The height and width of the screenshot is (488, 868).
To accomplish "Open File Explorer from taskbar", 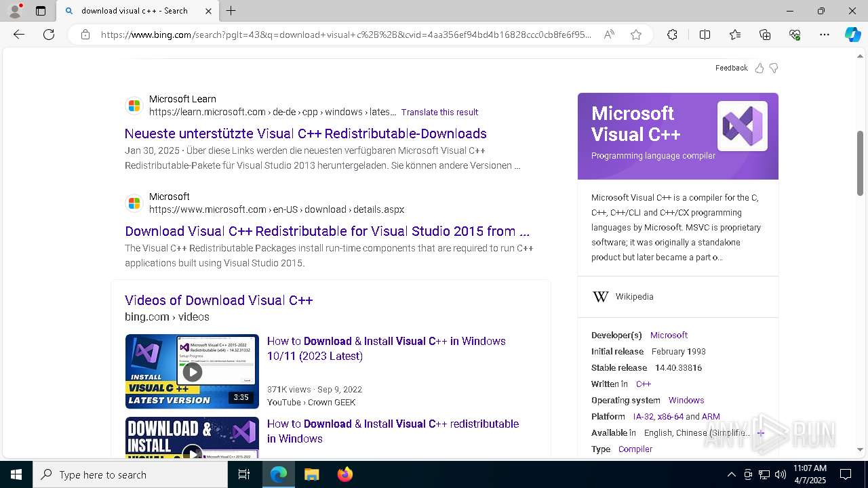I will click(x=311, y=474).
